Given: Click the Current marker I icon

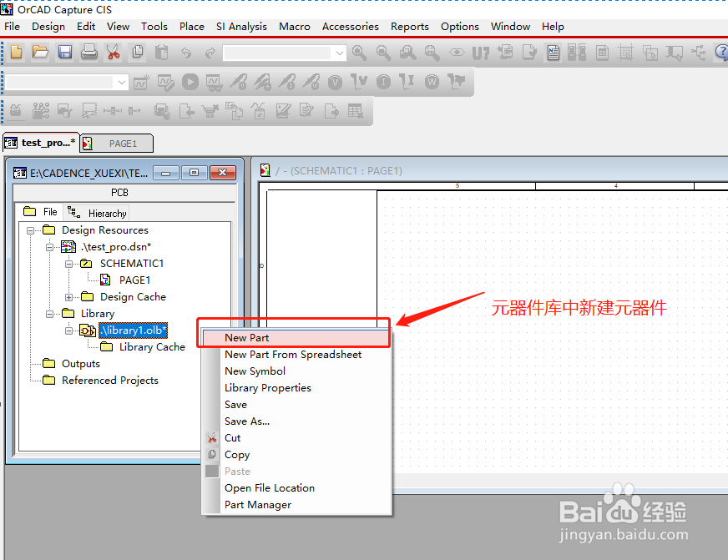Looking at the screenshot, I should (x=383, y=83).
